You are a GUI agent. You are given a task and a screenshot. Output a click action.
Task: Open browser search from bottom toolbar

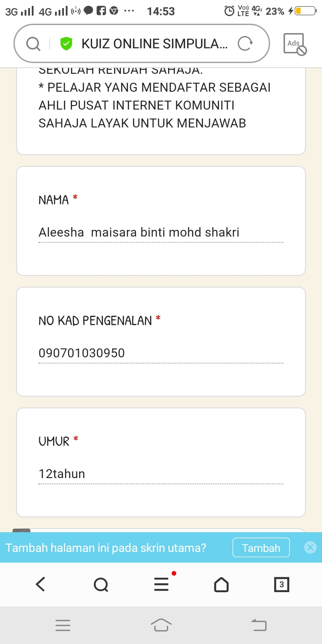tap(101, 584)
